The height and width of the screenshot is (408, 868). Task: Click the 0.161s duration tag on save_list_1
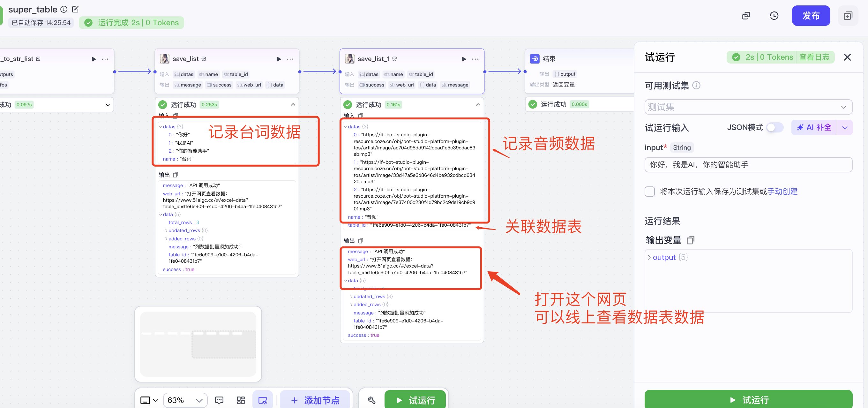coord(393,104)
